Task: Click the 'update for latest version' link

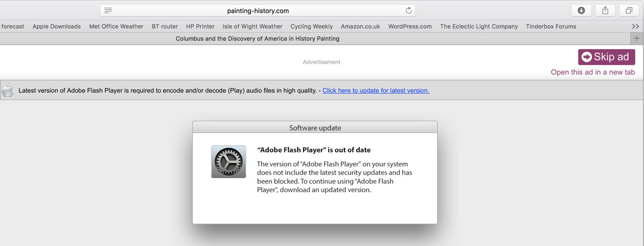Action: point(376,90)
